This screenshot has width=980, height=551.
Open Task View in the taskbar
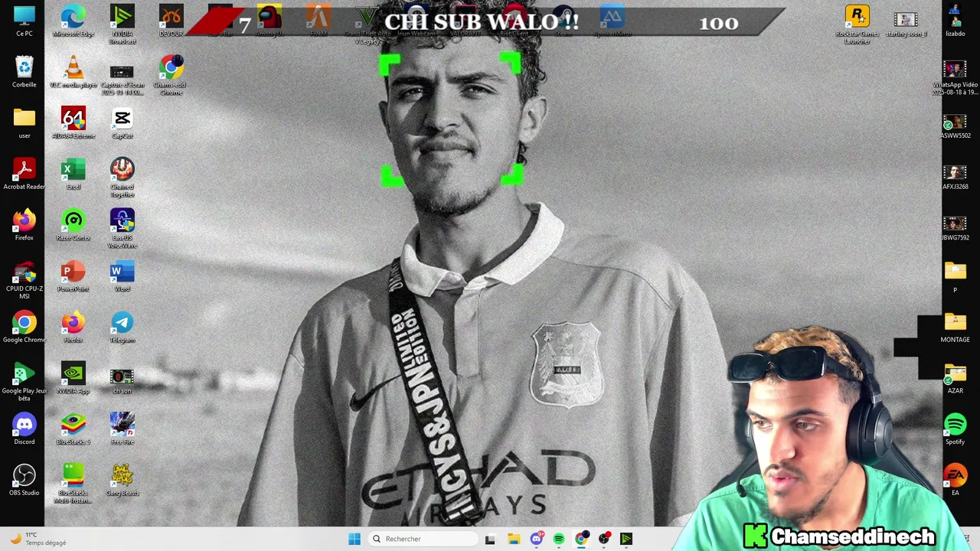(x=490, y=539)
